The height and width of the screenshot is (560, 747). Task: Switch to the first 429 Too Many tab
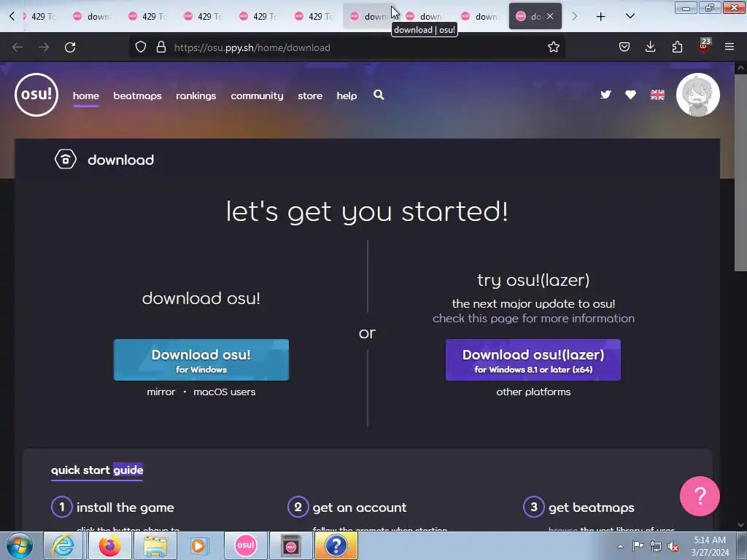point(39,16)
